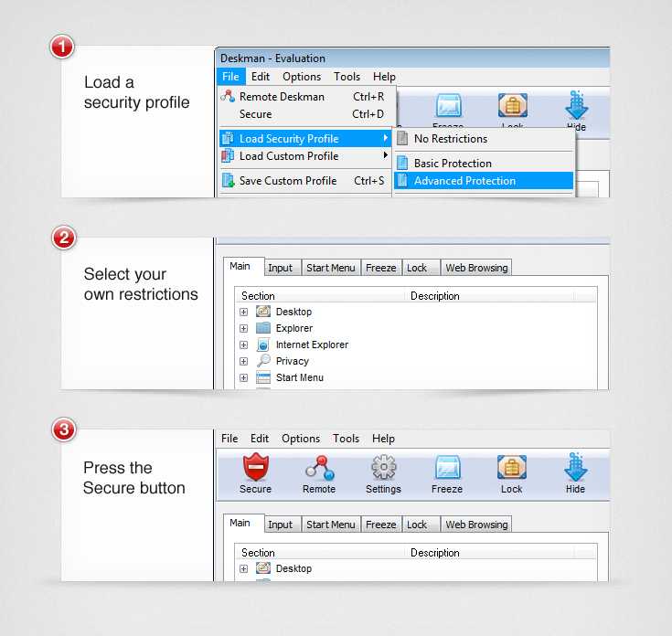Image resolution: width=672 pixels, height=636 pixels.
Task: Open the Freeze tab in the Select your own restrictions panel
Action: point(380,268)
